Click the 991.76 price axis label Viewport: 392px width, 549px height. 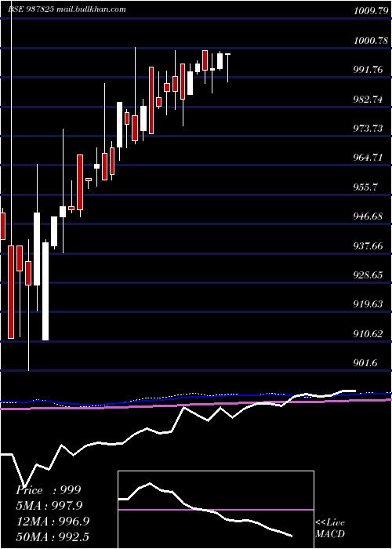point(368,70)
